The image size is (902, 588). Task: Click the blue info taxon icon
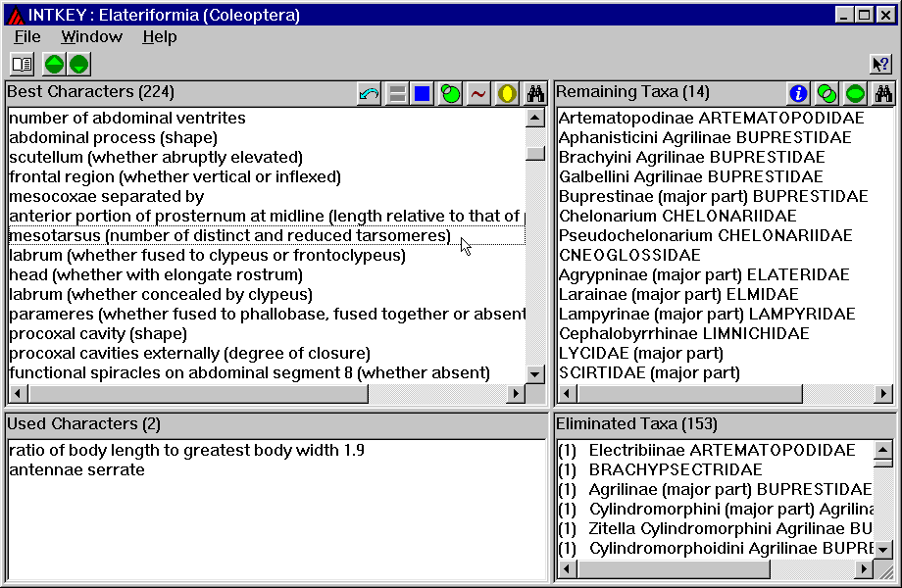click(798, 93)
